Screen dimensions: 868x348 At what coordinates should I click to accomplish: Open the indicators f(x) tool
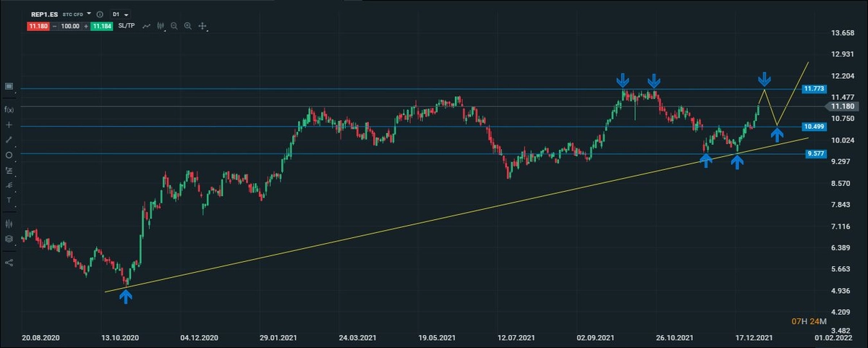pyautogui.click(x=9, y=109)
